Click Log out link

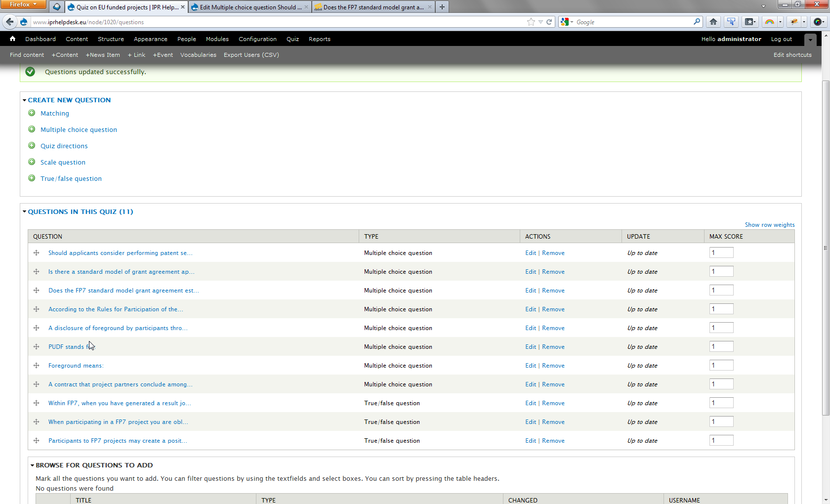tap(781, 39)
